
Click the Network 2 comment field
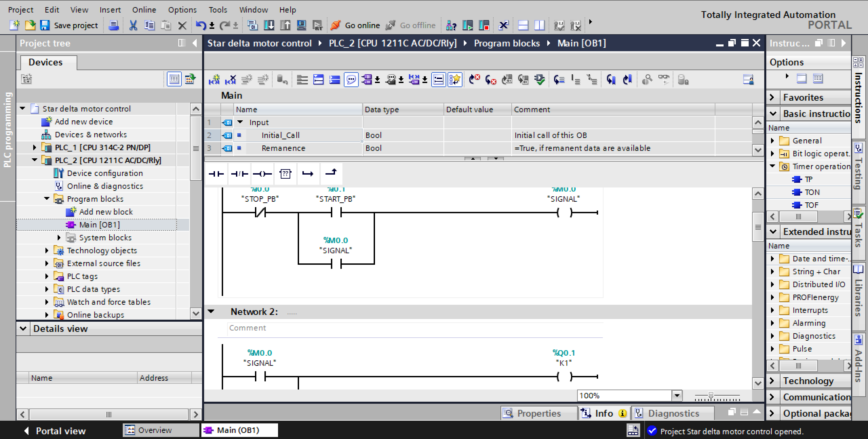click(415, 328)
